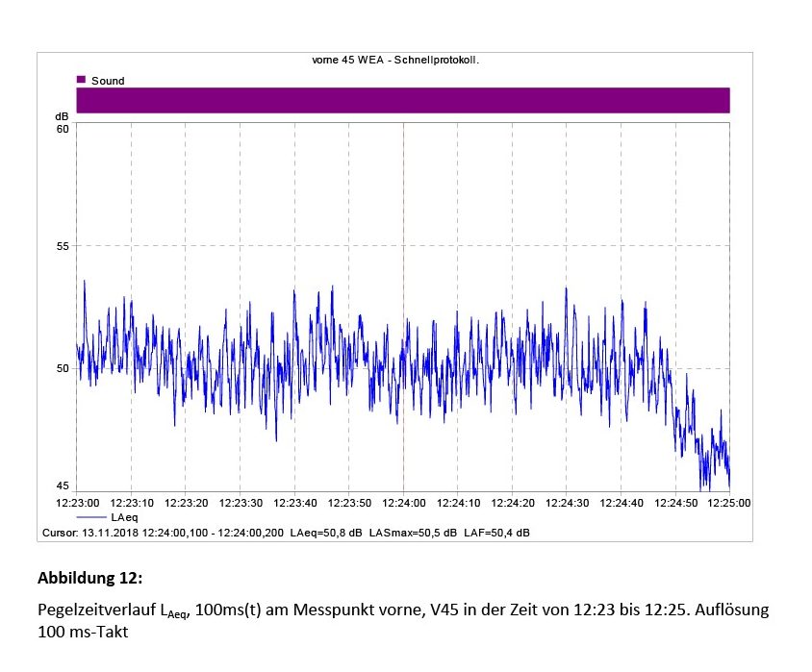Screen dimensions: 812x672
Task: Select the 12:24:30 time axis label
Action: [x=567, y=503]
